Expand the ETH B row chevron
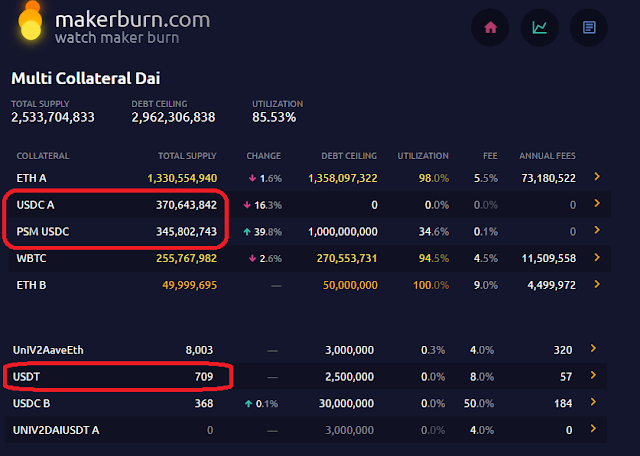 coord(597,284)
